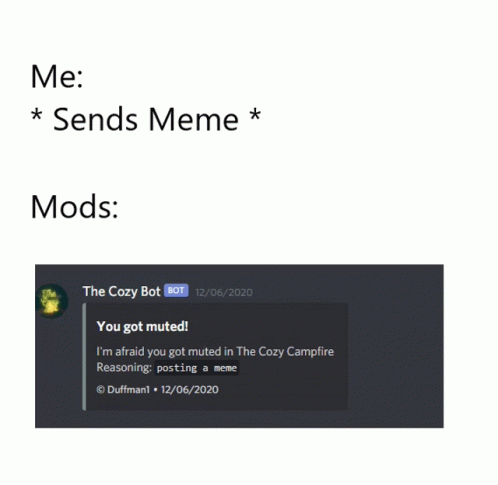Click 'The Cozy Campfire' server name in embed

click(285, 352)
